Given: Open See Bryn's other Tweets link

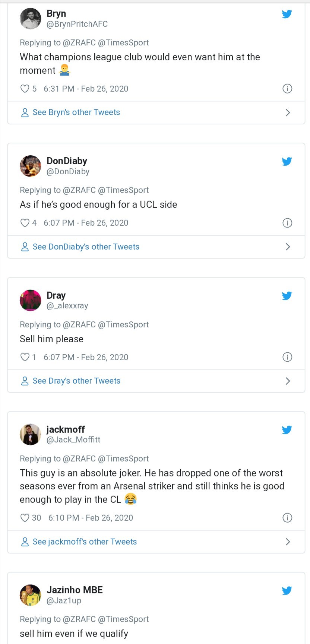Looking at the screenshot, I should (76, 112).
